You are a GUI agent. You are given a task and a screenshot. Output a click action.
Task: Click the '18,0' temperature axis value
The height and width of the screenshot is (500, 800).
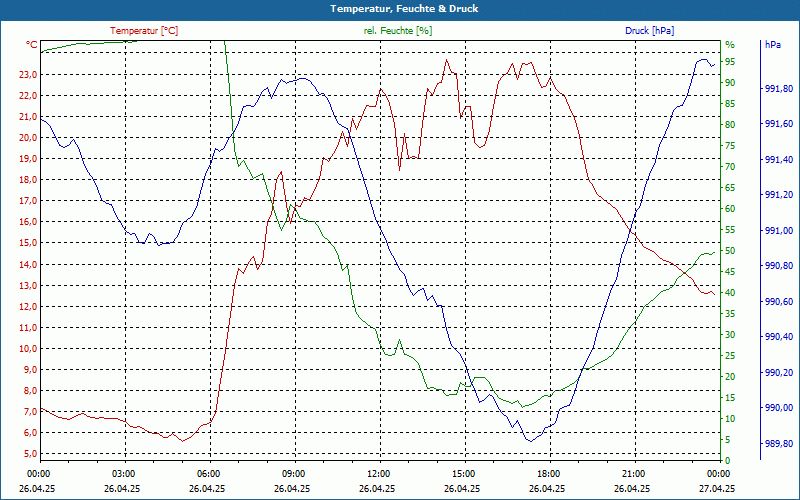28,180
